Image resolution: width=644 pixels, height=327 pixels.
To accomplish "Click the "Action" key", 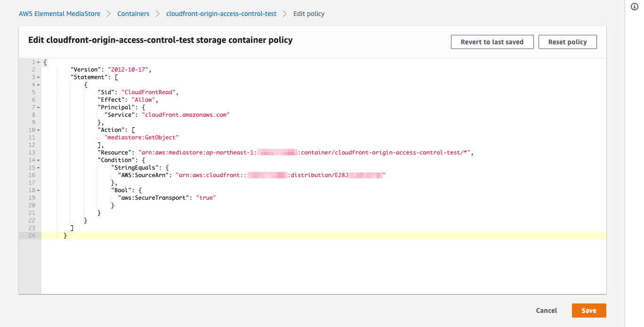I will click(x=111, y=130).
